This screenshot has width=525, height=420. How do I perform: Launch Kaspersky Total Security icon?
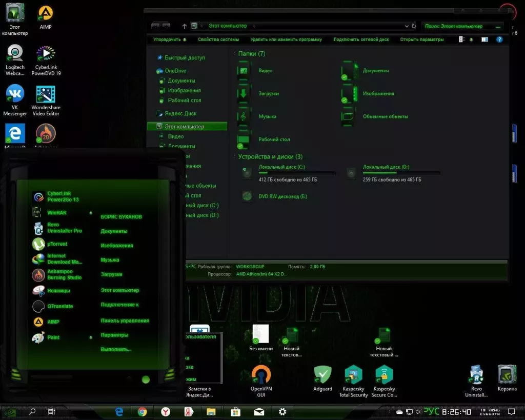pyautogui.click(x=353, y=381)
